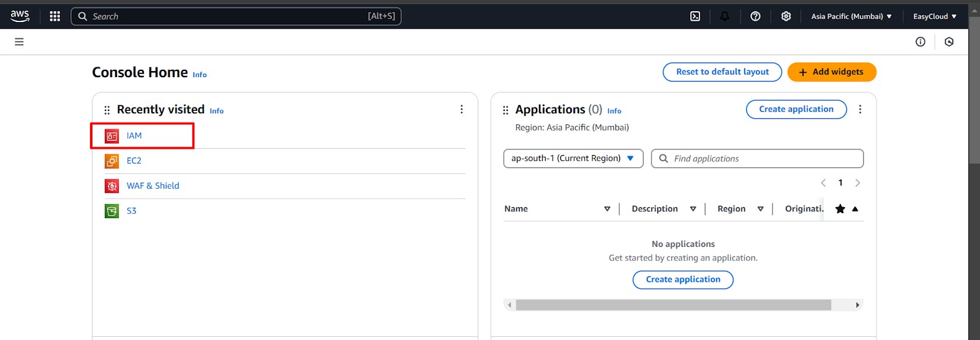
Task: Click the EC2 service icon
Action: [111, 161]
